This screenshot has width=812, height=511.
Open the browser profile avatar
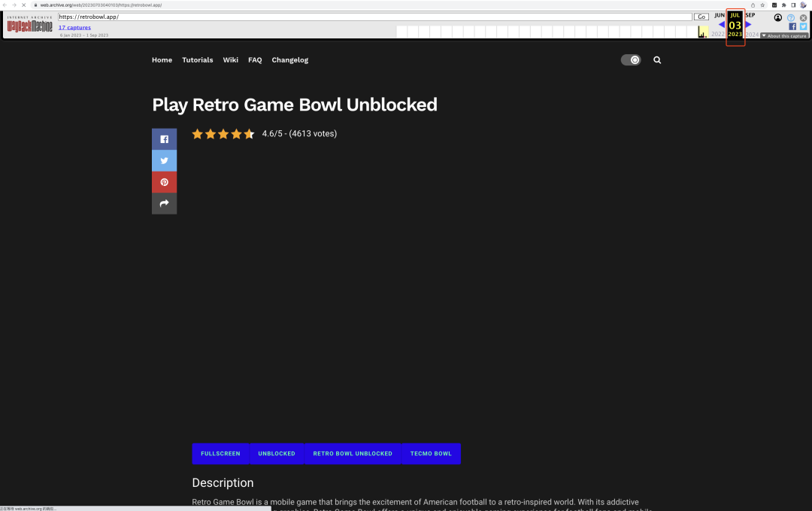pos(803,5)
